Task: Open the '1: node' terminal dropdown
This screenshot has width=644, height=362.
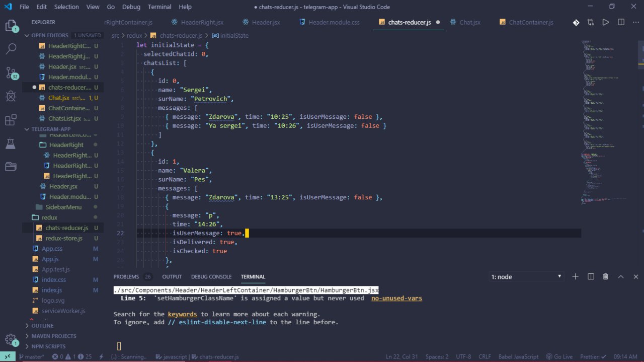Action: tap(526, 276)
